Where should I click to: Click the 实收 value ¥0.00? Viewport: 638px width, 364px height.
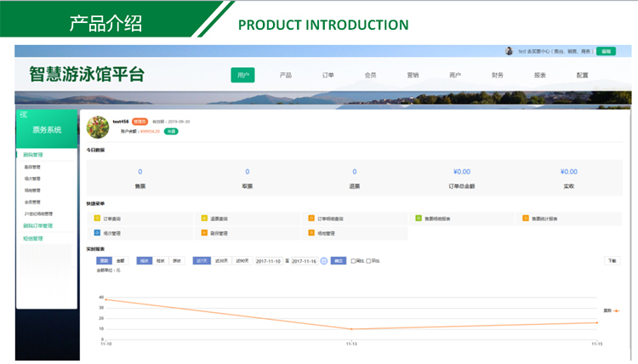569,172
